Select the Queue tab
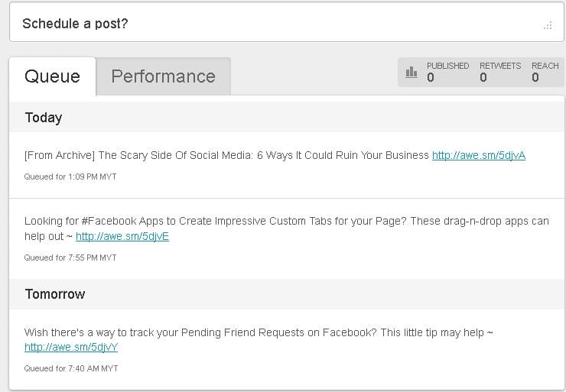 (52, 76)
